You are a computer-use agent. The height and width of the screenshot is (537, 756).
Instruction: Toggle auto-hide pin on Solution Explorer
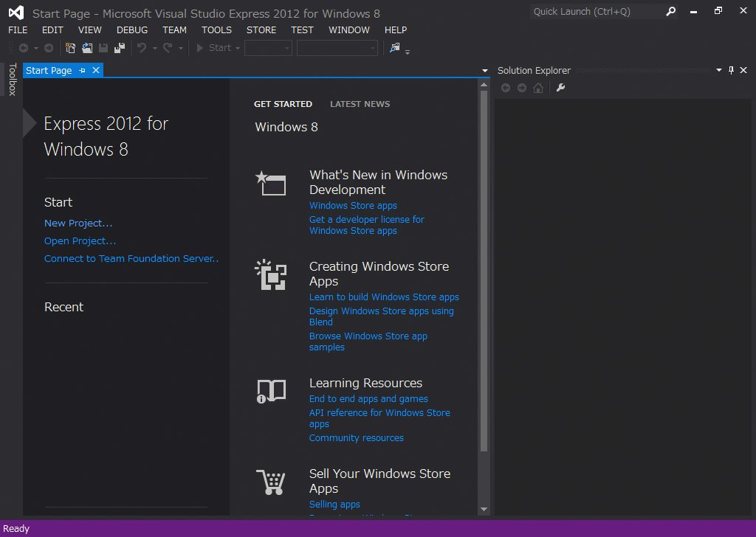pos(732,70)
